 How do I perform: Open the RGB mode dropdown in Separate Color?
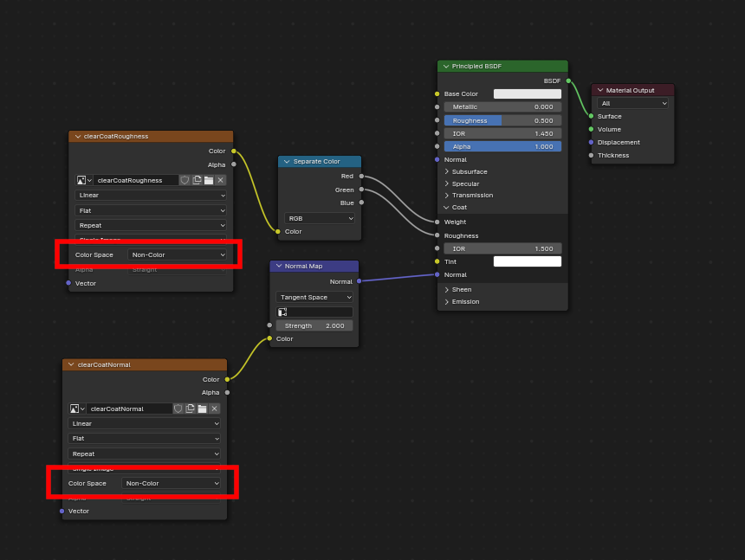tap(319, 219)
